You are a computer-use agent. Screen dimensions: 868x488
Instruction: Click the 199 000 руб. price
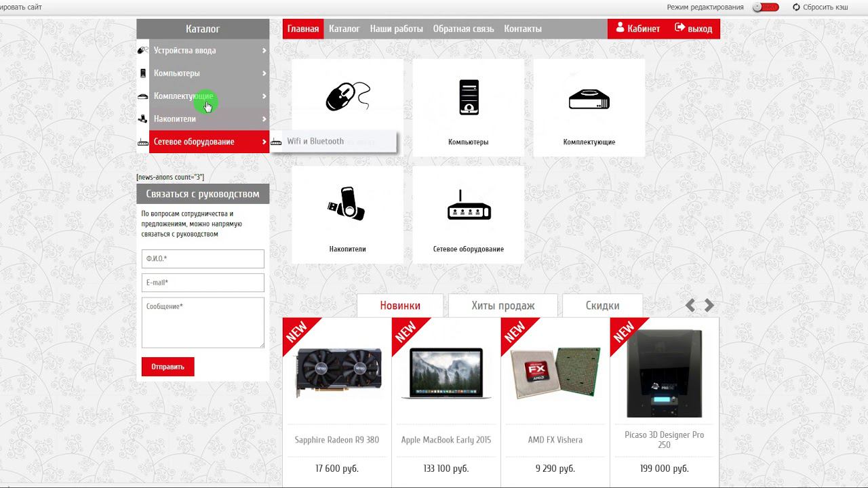pyautogui.click(x=664, y=469)
